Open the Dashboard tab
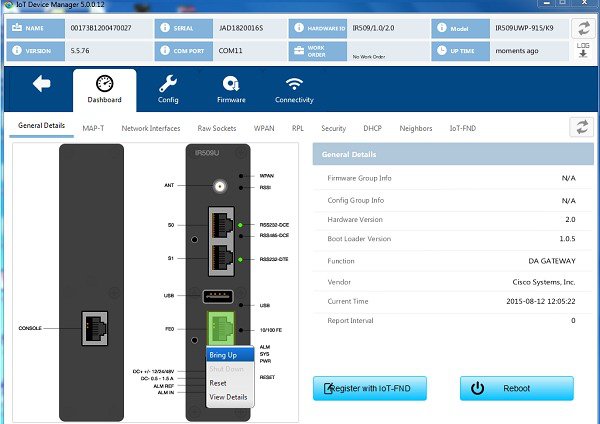Screen dimensions: 600x424 pyautogui.click(x=104, y=90)
